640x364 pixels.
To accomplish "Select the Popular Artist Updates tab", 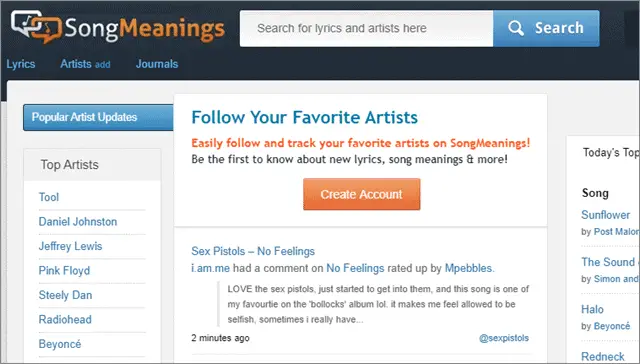I will (x=98, y=118).
